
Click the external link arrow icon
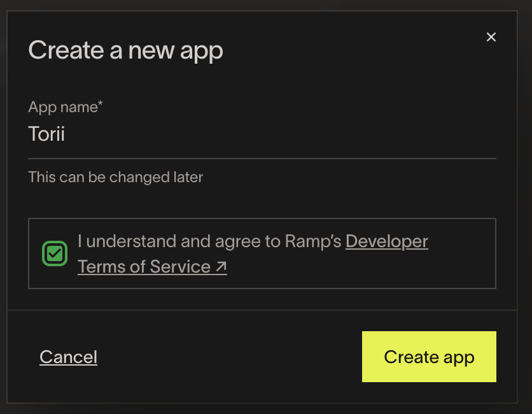221,267
